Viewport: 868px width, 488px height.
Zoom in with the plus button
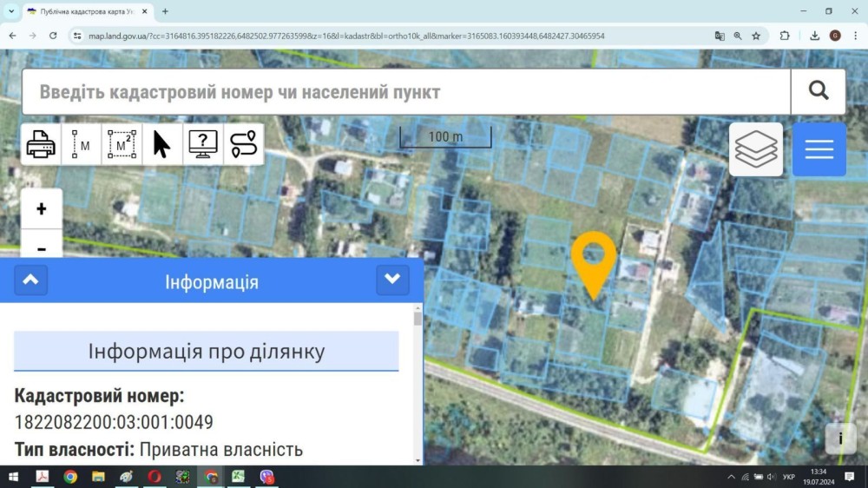click(42, 208)
